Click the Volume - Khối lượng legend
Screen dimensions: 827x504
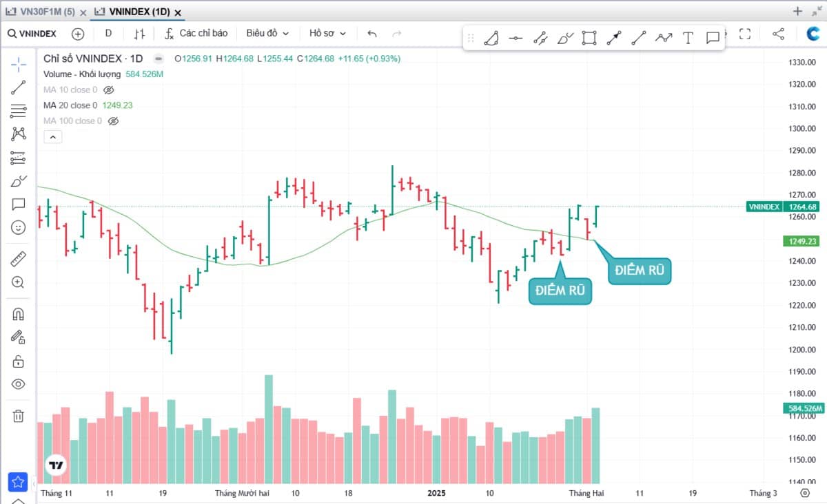[82, 74]
